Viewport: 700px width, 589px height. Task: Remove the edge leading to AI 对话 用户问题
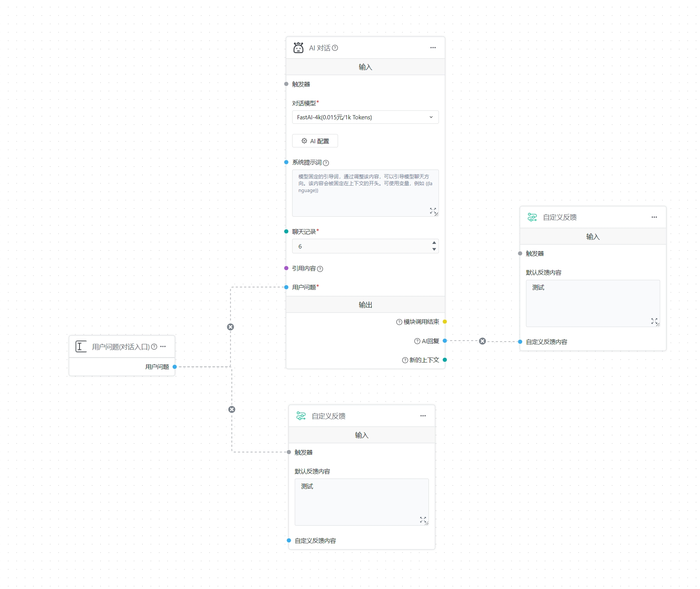coord(231,327)
